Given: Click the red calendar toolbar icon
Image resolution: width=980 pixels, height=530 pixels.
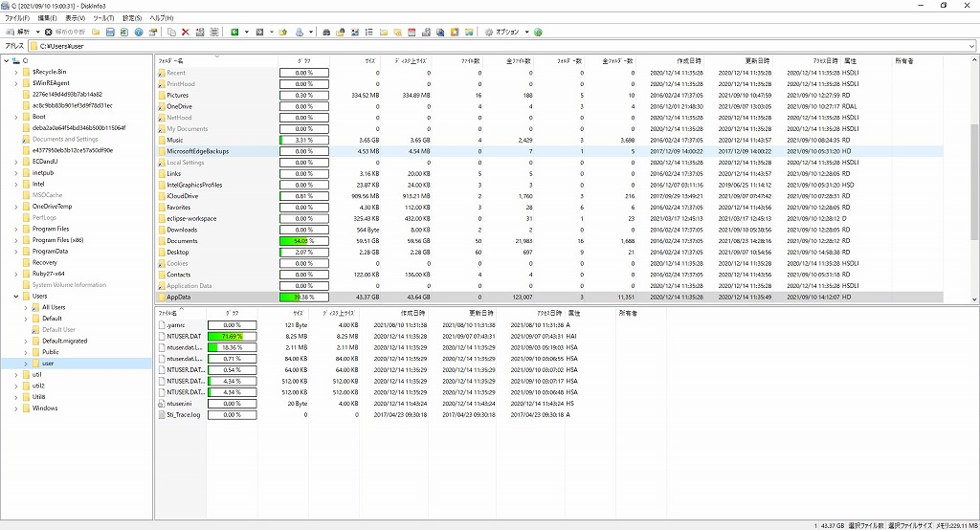Looking at the screenshot, I should [x=412, y=32].
